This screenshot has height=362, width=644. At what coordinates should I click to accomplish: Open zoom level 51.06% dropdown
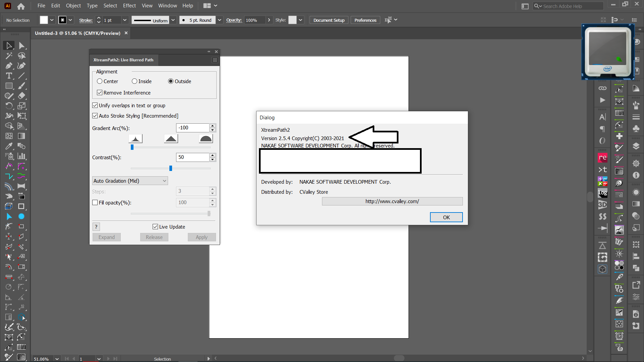pyautogui.click(x=57, y=359)
